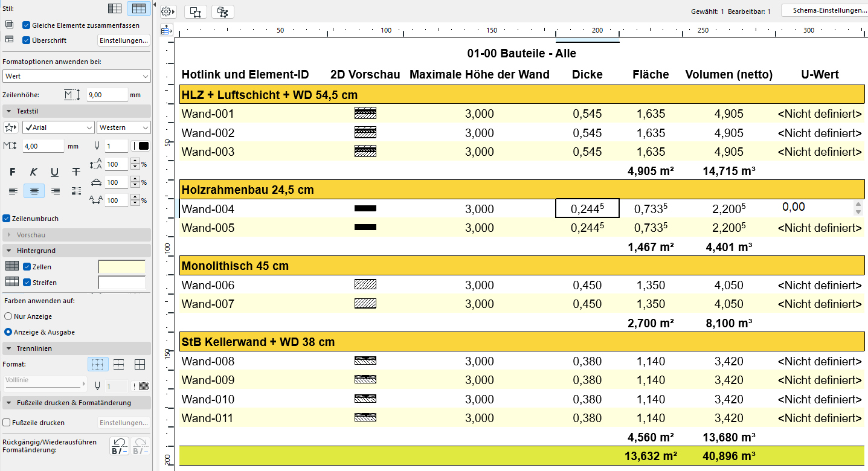Align text to the right
The width and height of the screenshot is (868, 471).
pos(56,191)
